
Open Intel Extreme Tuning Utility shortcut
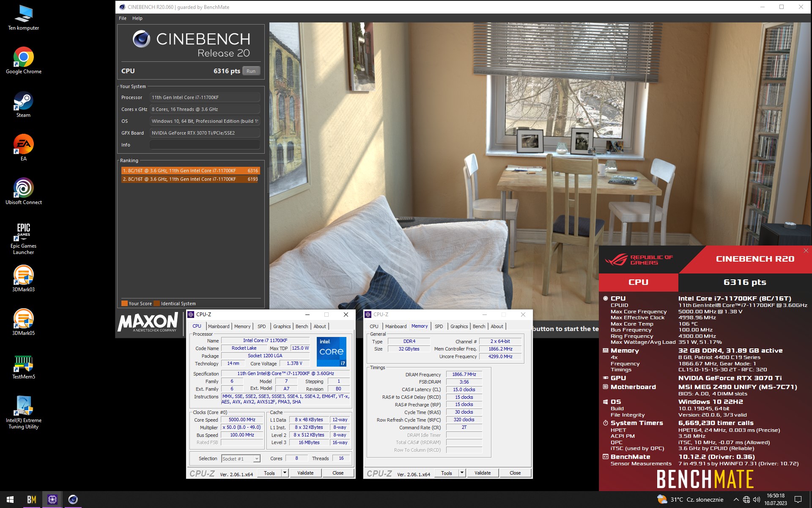coord(23,412)
